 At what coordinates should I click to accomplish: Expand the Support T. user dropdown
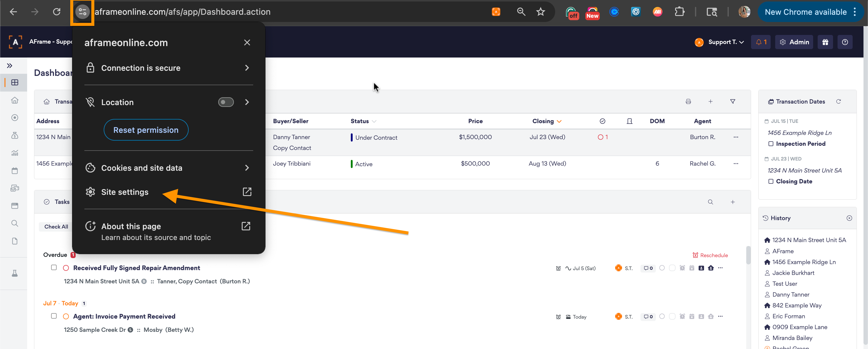coord(725,42)
